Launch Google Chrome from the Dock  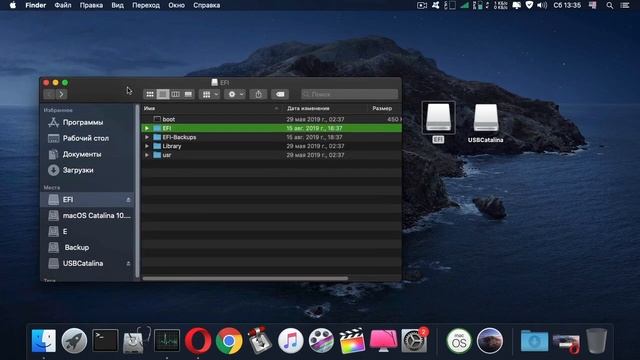coord(229,340)
